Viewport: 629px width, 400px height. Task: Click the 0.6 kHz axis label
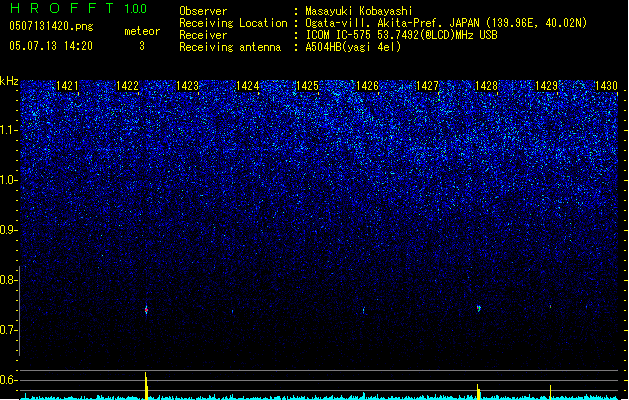[8, 380]
